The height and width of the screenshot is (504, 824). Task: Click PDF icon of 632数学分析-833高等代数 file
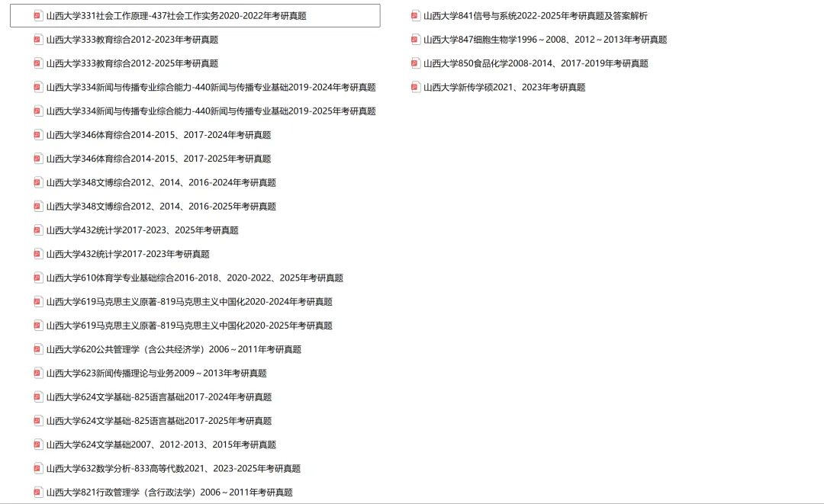coord(38,468)
